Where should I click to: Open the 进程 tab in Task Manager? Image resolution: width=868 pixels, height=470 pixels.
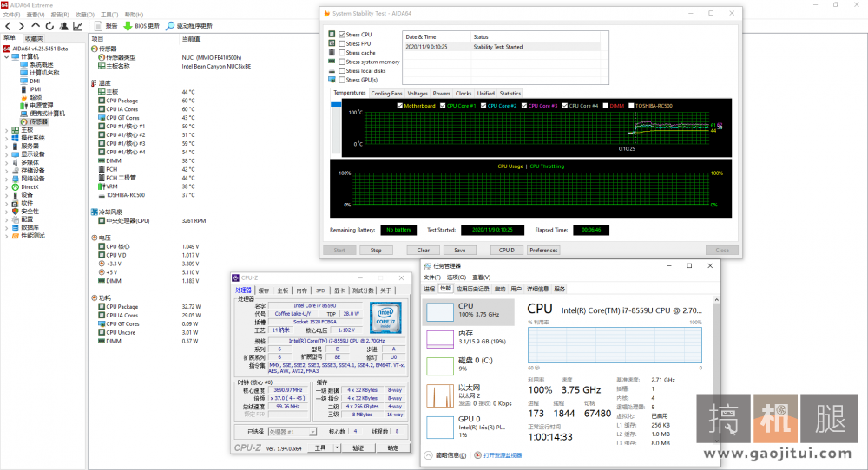(430, 289)
